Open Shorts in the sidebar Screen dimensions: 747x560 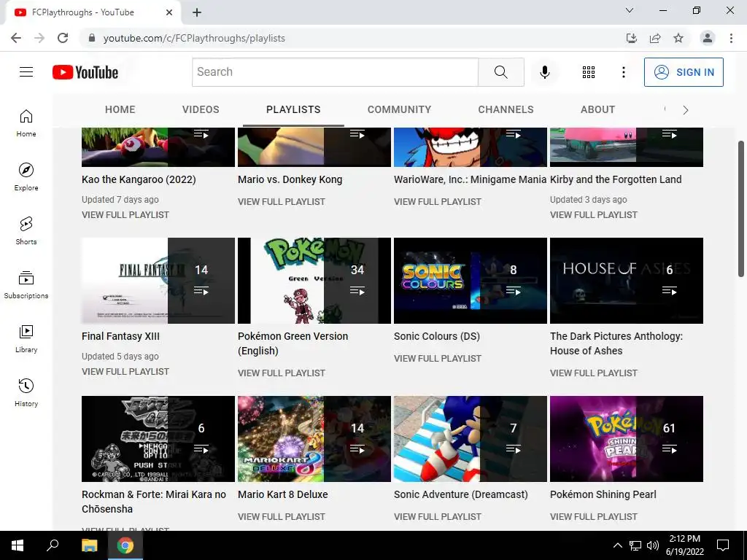pyautogui.click(x=26, y=231)
